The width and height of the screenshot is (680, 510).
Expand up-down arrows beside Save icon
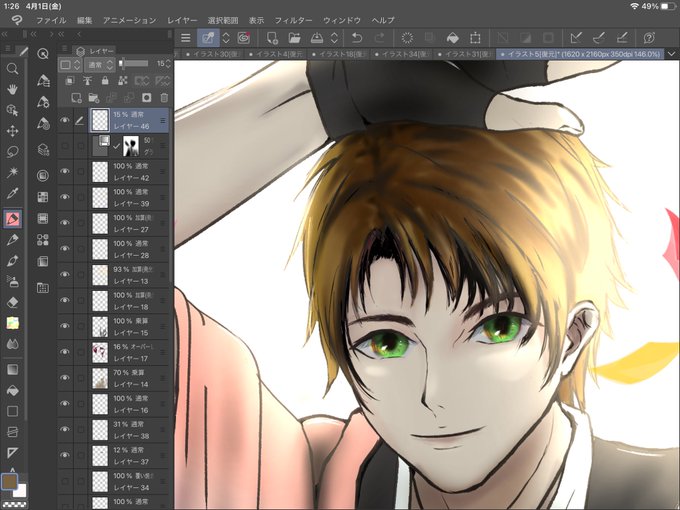point(334,38)
